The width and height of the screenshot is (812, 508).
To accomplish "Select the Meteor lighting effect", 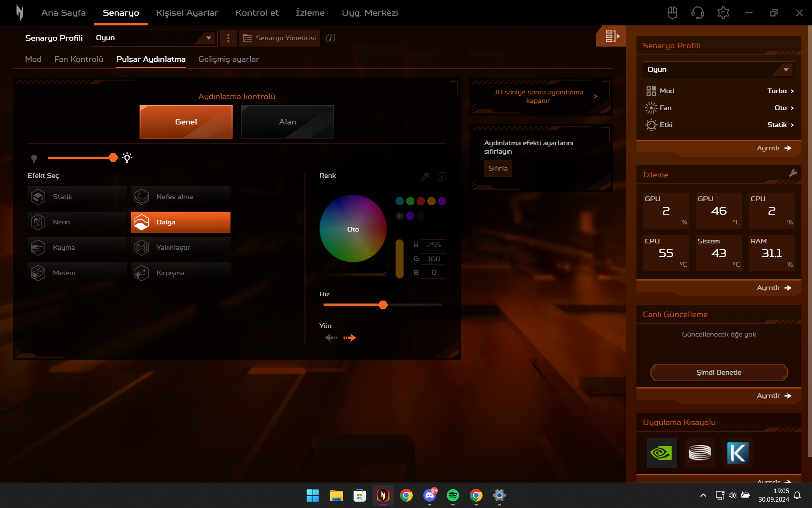I will coord(77,273).
